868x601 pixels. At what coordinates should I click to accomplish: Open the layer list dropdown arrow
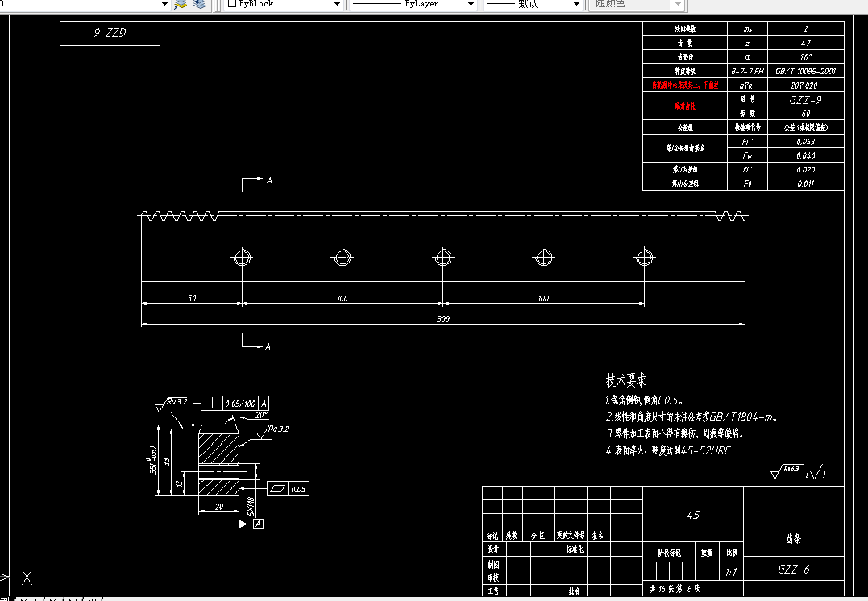(164, 4)
